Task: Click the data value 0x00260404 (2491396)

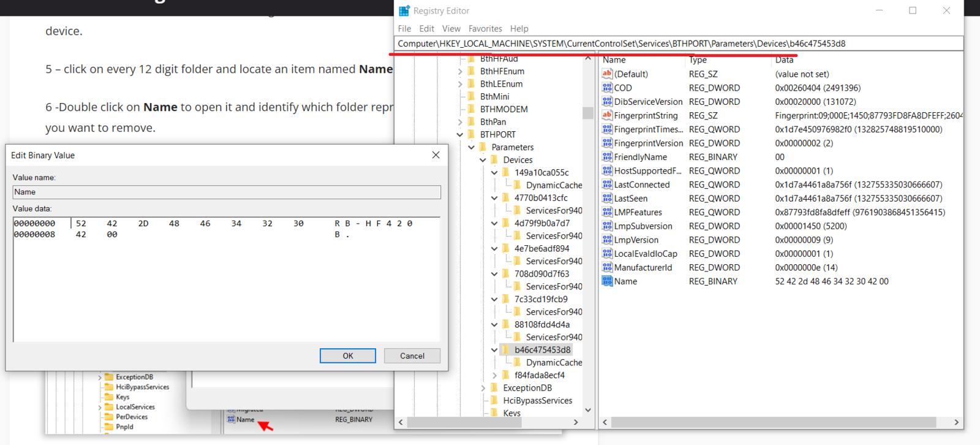Action: (x=818, y=88)
